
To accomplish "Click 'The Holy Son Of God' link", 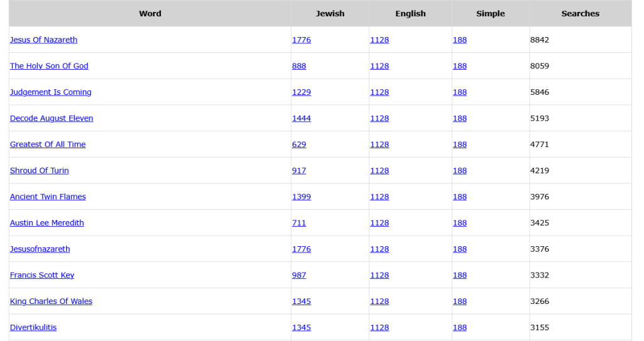I will click(x=49, y=66).
